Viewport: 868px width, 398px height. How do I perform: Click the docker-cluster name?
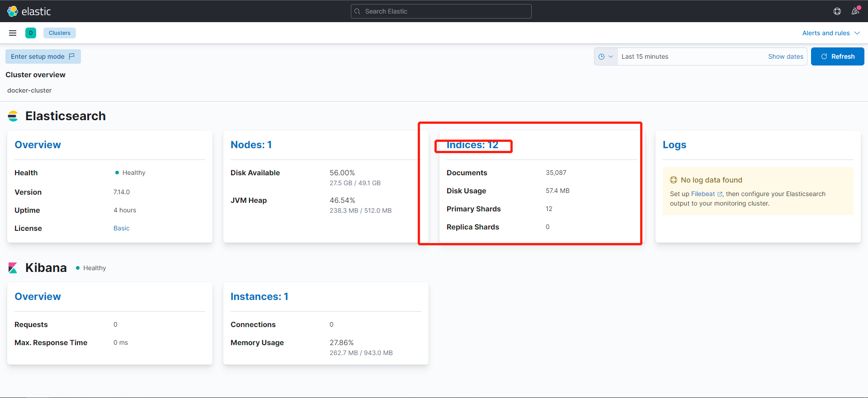point(29,90)
